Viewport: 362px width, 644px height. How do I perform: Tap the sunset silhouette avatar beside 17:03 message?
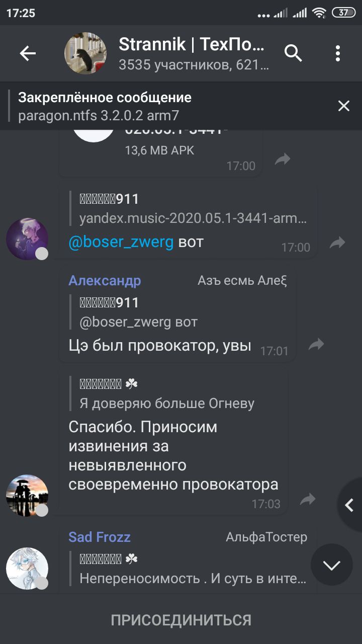pyautogui.click(x=27, y=496)
